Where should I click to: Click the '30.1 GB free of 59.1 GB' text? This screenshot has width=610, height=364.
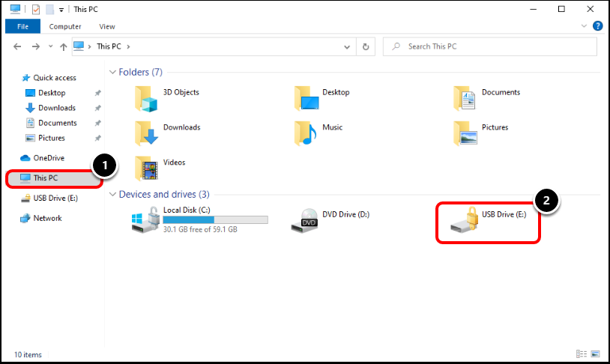(x=200, y=229)
